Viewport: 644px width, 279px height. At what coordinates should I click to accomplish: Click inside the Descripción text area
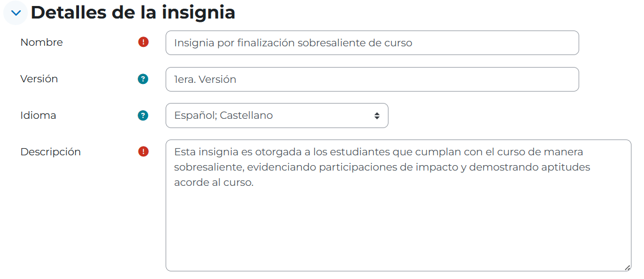click(x=398, y=205)
